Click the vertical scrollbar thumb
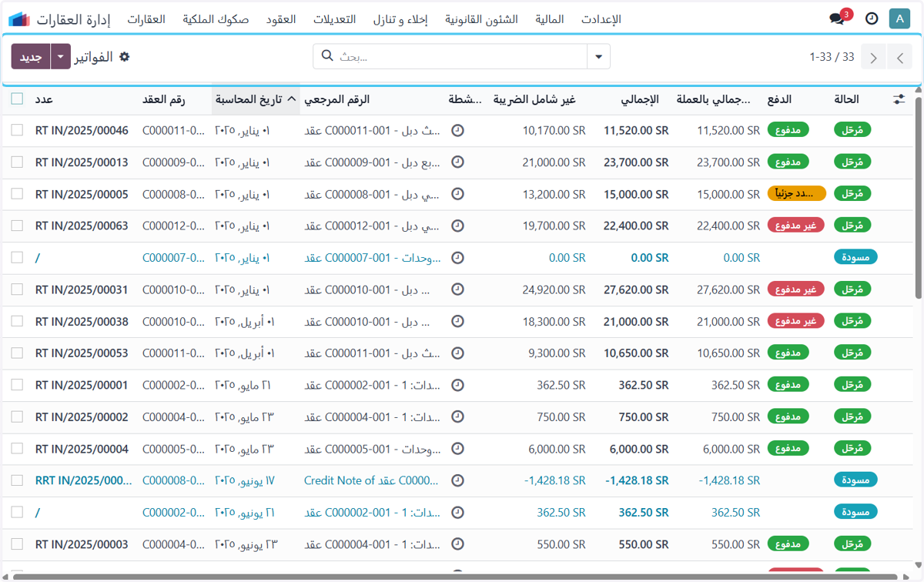This screenshot has height=582, width=924. [919, 196]
